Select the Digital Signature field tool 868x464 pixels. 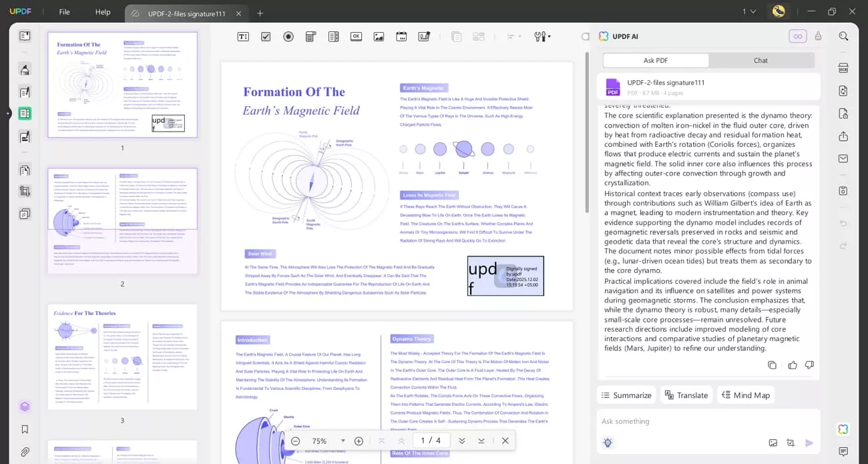(424, 37)
